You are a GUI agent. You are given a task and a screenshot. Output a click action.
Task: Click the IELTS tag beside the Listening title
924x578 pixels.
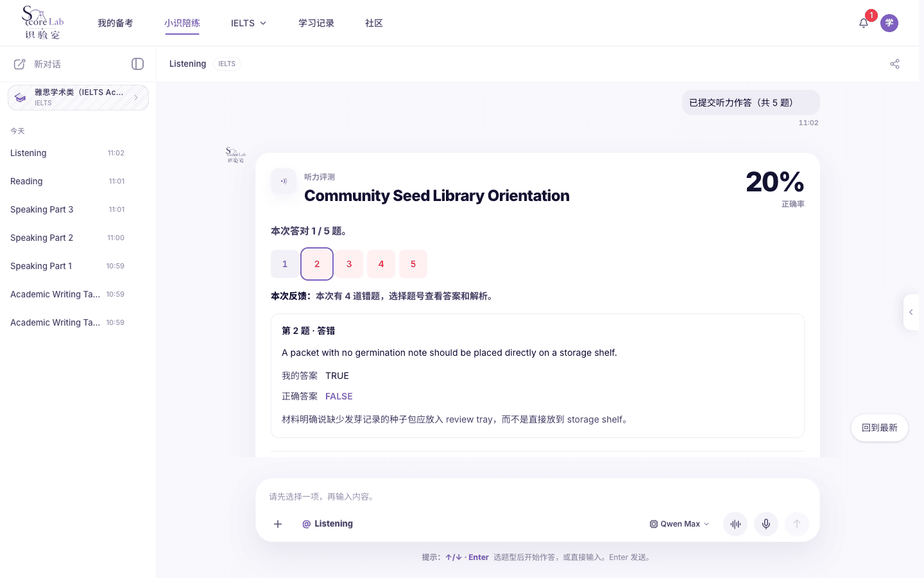(227, 64)
